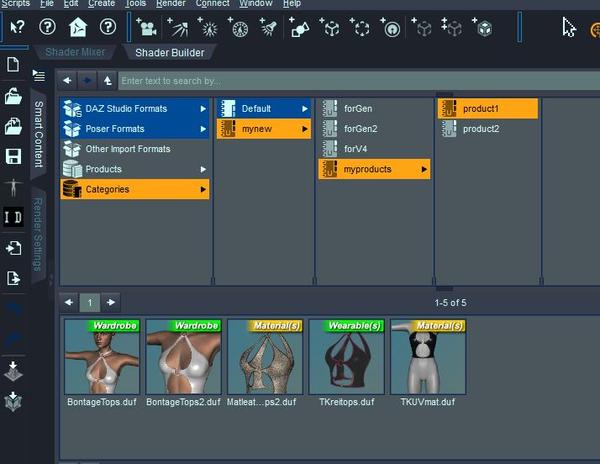Image resolution: width=600 pixels, height=464 pixels.
Task: Create a new primitive shape
Action: (299, 27)
